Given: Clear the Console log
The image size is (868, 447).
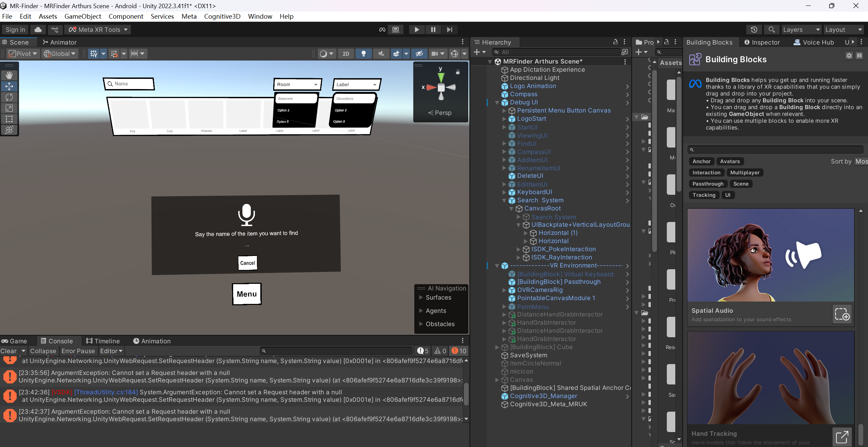Looking at the screenshot, I should tap(8, 351).
